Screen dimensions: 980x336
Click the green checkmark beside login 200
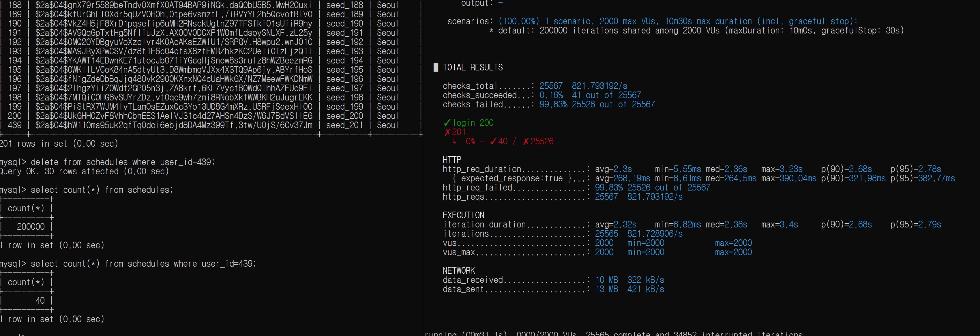(x=447, y=123)
